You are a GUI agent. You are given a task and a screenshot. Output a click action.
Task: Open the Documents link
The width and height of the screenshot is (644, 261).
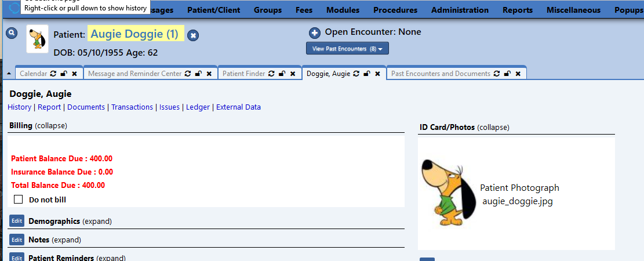coord(86,107)
